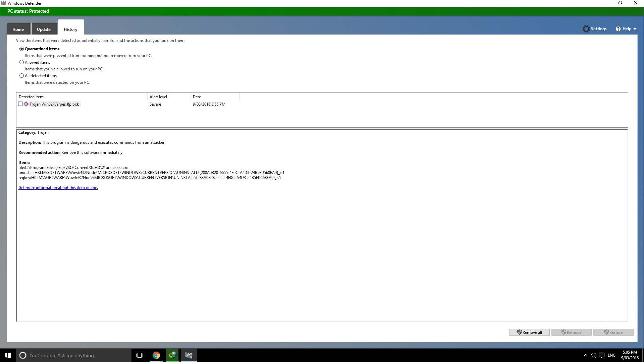The width and height of the screenshot is (644, 362).
Task: Switch to the Update tab
Action: [44, 29]
